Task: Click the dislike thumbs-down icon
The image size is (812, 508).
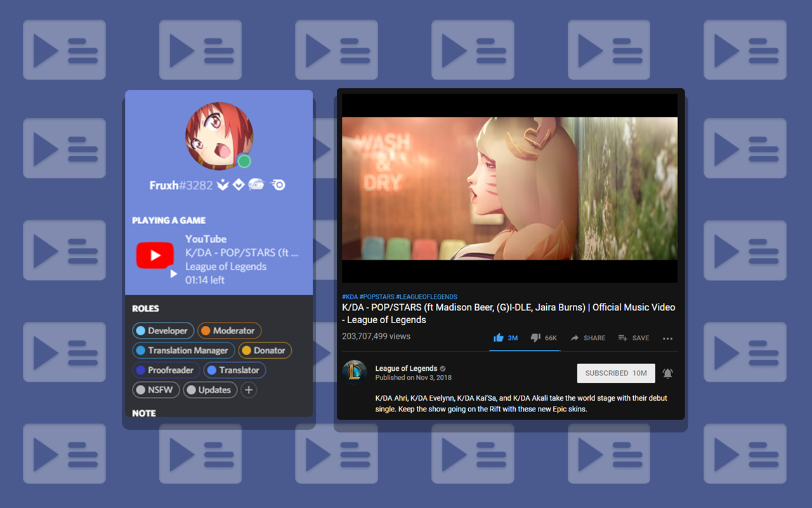Action: pos(535,338)
